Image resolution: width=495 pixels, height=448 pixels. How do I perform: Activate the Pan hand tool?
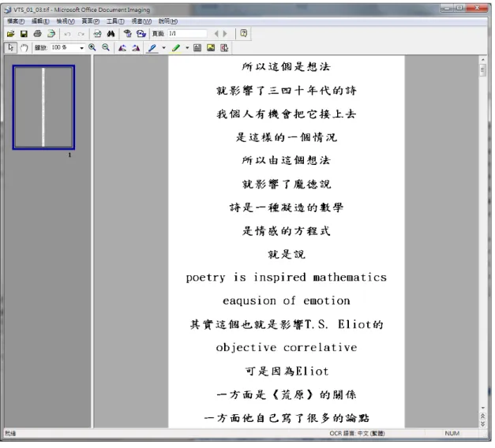click(x=24, y=48)
